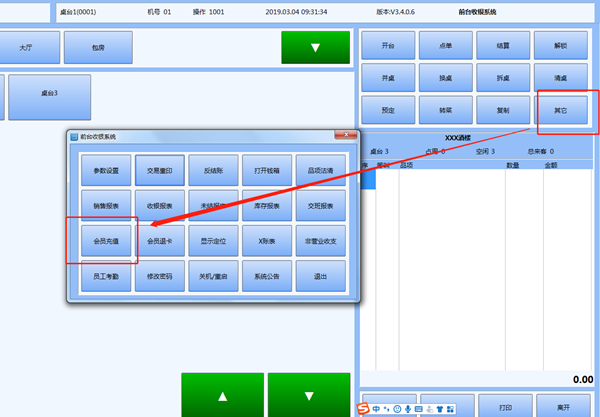Click the Sogou input method S logo
This screenshot has height=417, width=600.
coord(364,409)
